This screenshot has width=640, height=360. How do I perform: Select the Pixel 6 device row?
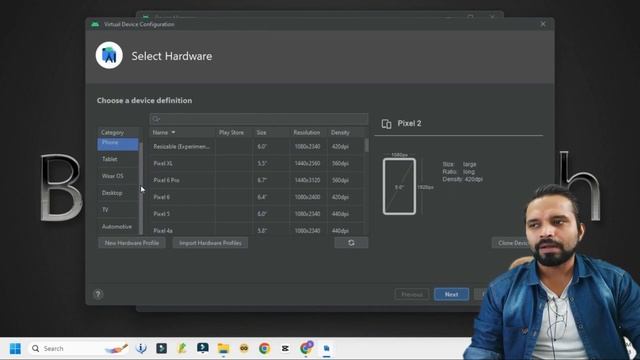pyautogui.click(x=256, y=197)
